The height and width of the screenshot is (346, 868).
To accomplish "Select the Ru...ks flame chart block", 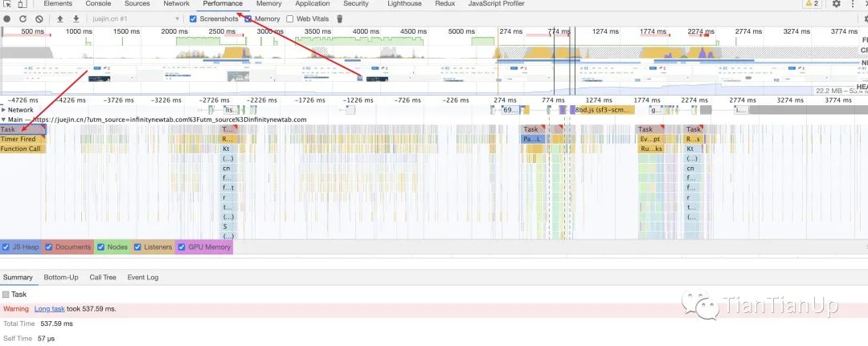I will click(651, 149).
